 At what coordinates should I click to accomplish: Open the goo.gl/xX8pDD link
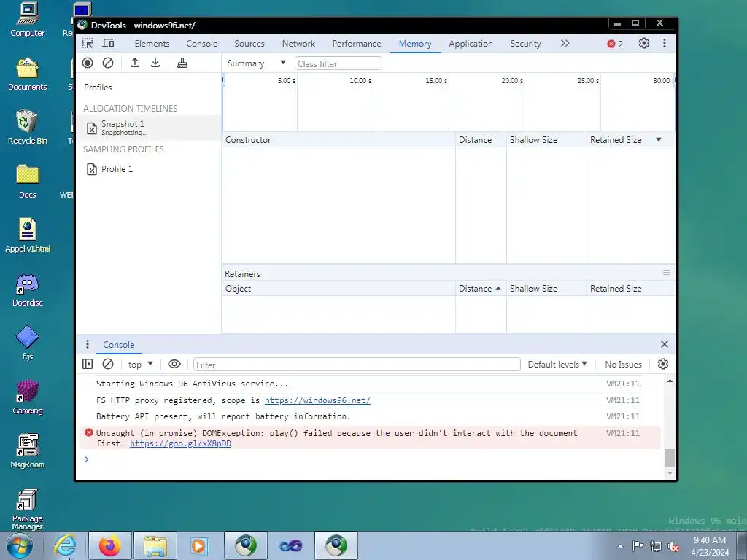point(181,443)
